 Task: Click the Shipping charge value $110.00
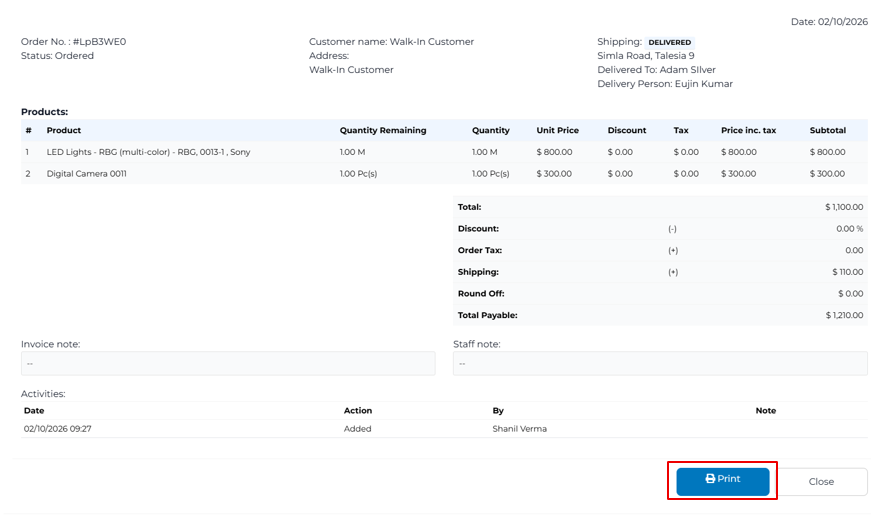coord(846,272)
